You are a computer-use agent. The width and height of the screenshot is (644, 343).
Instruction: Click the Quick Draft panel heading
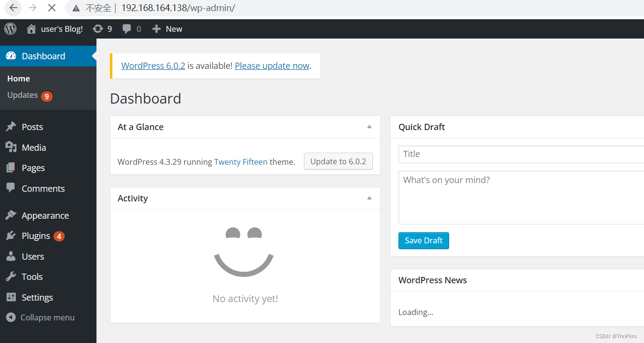pos(422,127)
